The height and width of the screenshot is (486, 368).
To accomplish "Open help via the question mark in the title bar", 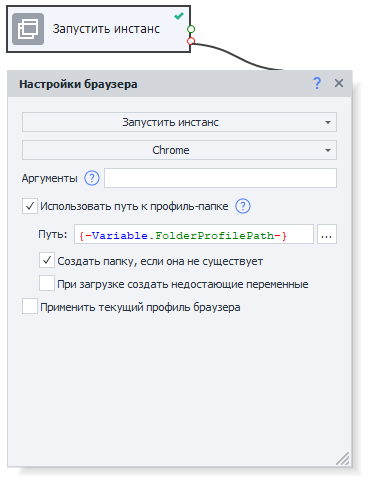I will click(317, 83).
